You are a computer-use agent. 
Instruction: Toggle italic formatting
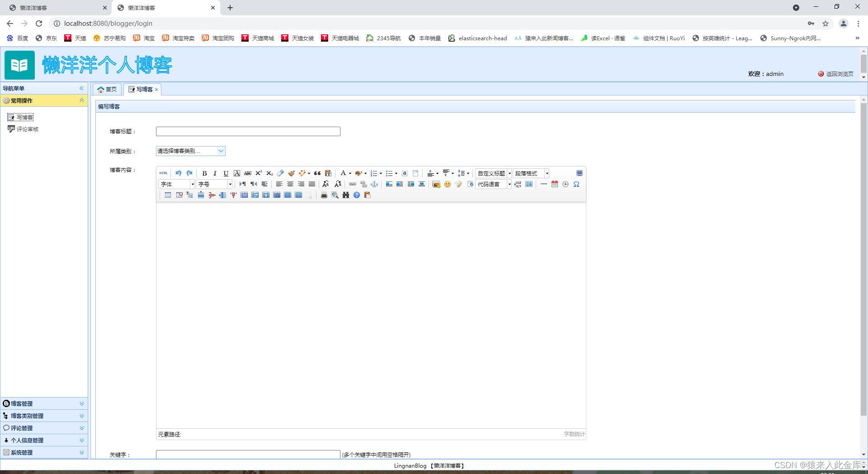[215, 173]
